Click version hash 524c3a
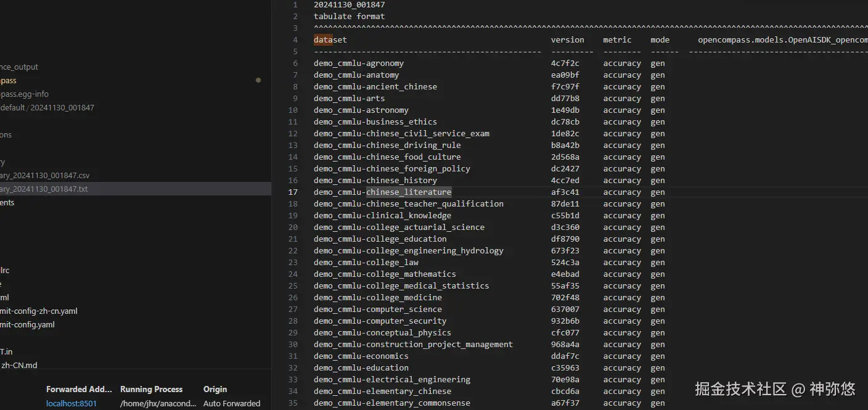 565,262
